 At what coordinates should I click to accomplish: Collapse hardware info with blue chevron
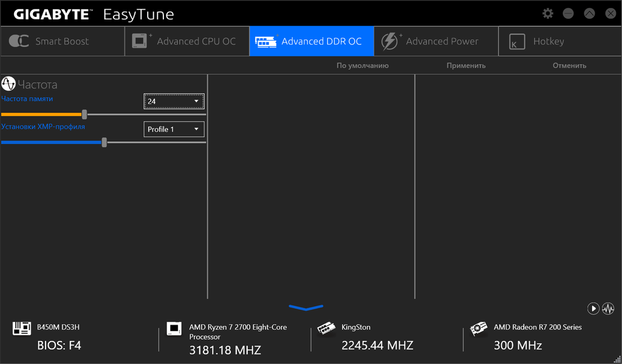click(306, 308)
